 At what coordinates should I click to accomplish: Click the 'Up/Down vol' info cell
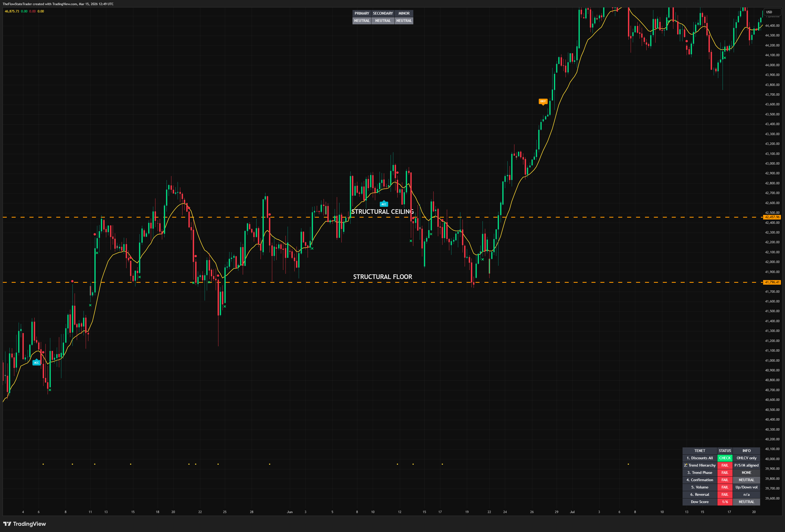[x=747, y=487]
